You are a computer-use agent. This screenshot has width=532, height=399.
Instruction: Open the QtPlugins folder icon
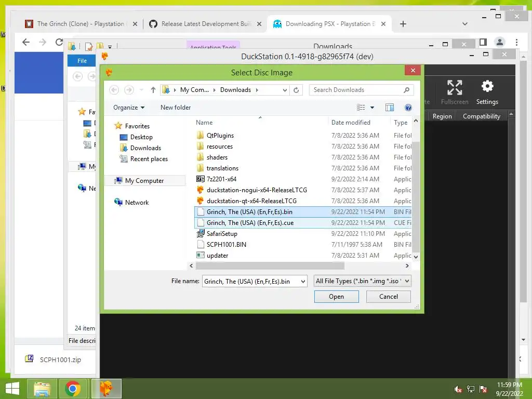tap(200, 136)
